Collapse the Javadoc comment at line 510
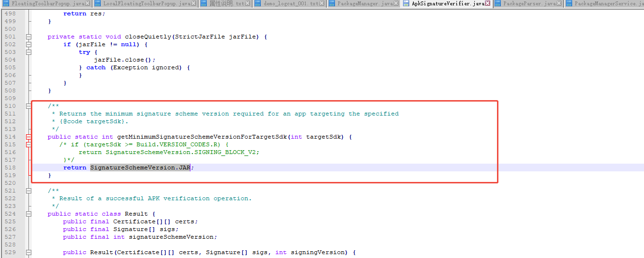644x258 pixels. 28,106
